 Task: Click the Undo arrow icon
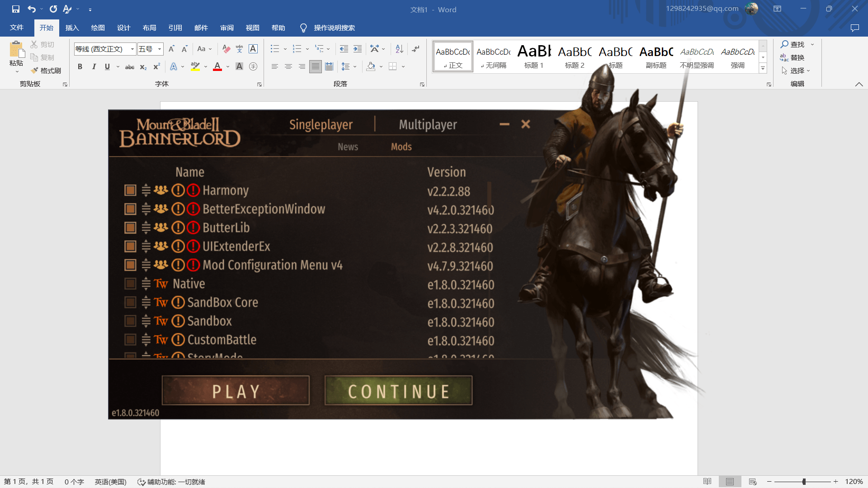pos(32,9)
